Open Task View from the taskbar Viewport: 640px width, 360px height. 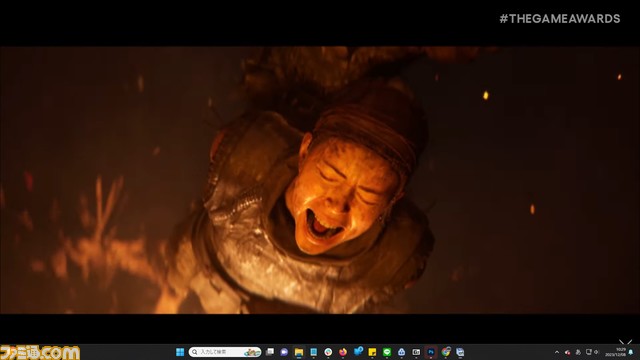pos(270,352)
